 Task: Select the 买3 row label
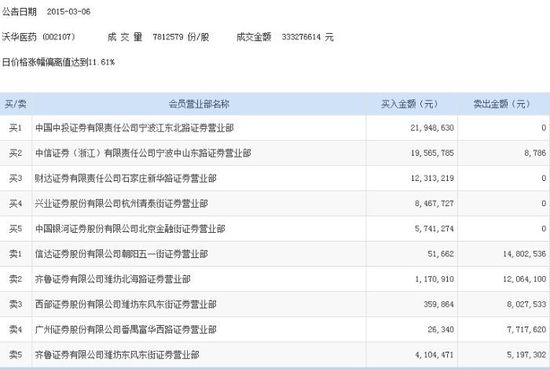click(x=15, y=179)
